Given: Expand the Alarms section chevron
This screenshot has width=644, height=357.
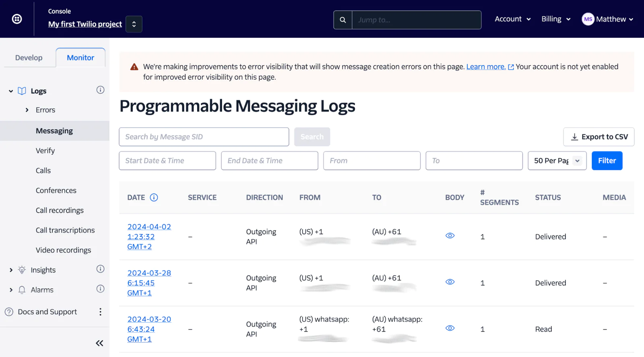Looking at the screenshot, I should pos(11,290).
